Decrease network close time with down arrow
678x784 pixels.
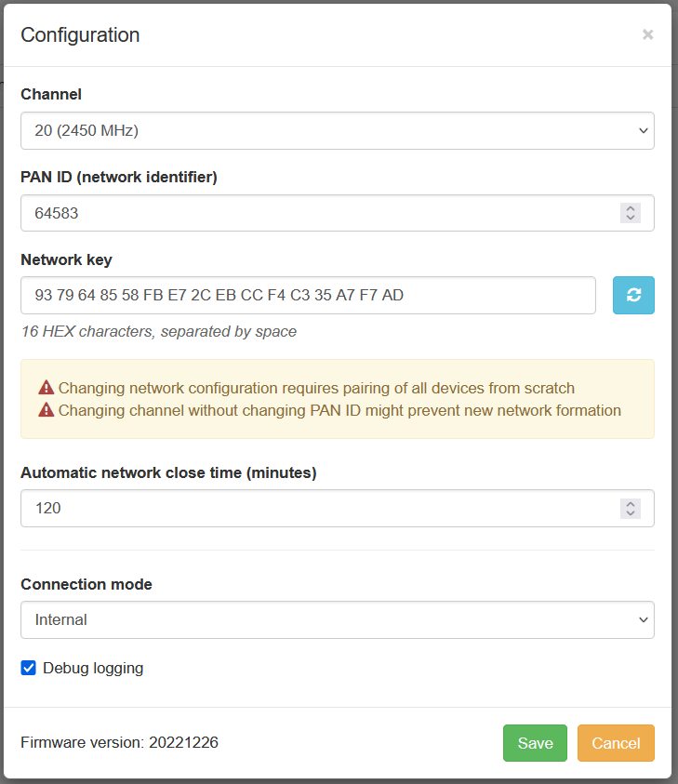click(631, 513)
